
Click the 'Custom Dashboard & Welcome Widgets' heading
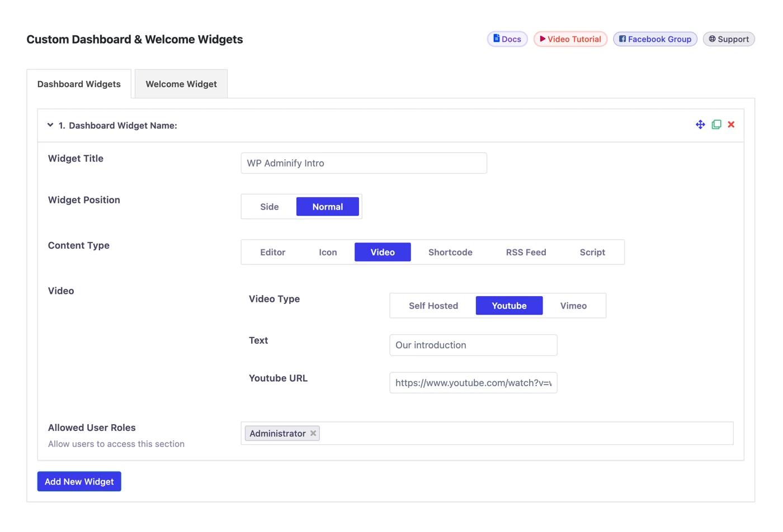point(135,39)
